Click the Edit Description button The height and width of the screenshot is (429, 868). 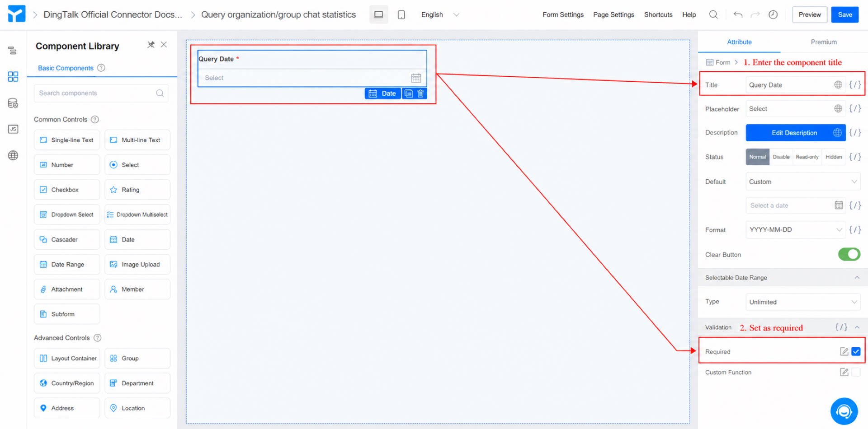[795, 133]
